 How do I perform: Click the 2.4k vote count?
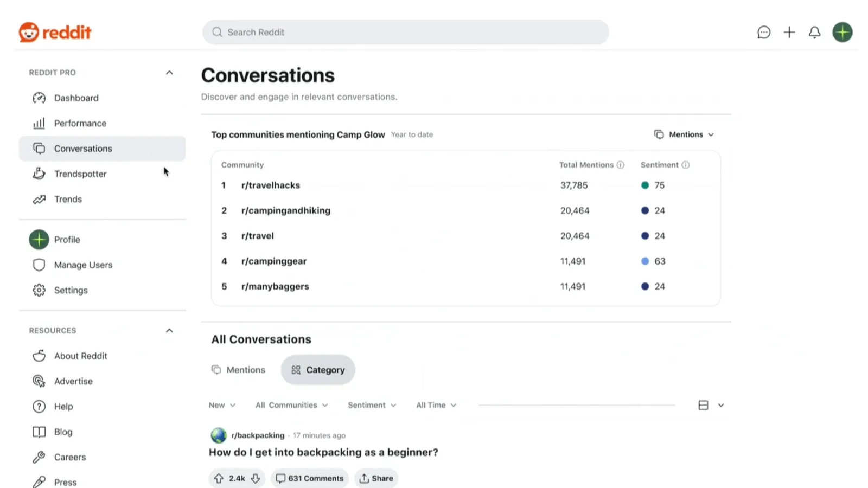(237, 478)
